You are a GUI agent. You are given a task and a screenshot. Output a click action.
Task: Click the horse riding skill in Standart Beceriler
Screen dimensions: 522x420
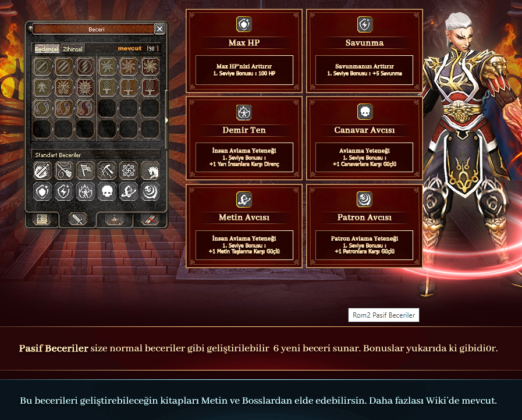point(150,170)
